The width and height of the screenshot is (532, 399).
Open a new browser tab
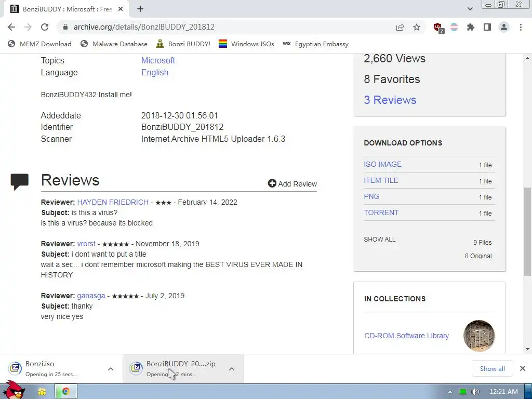click(x=140, y=9)
